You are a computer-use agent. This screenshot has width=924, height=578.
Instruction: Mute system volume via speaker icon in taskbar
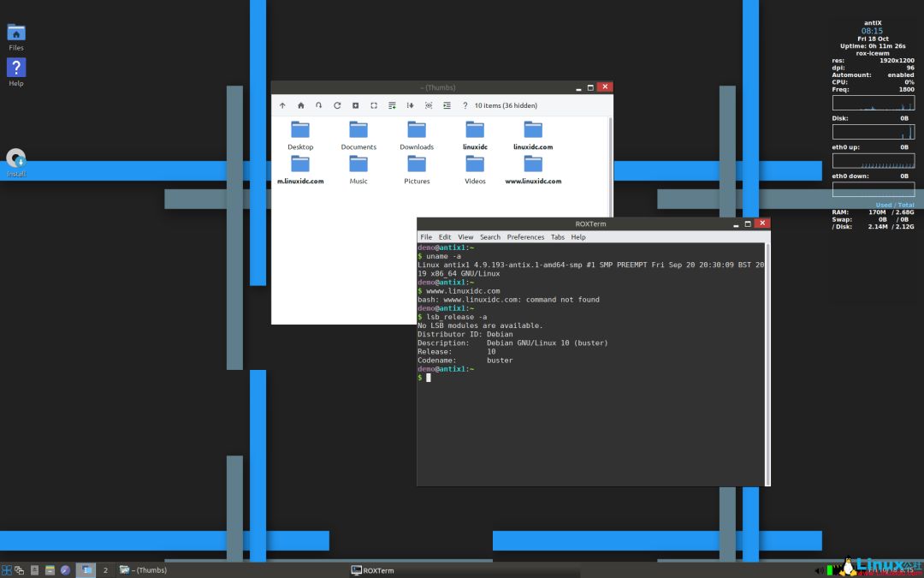(x=819, y=569)
